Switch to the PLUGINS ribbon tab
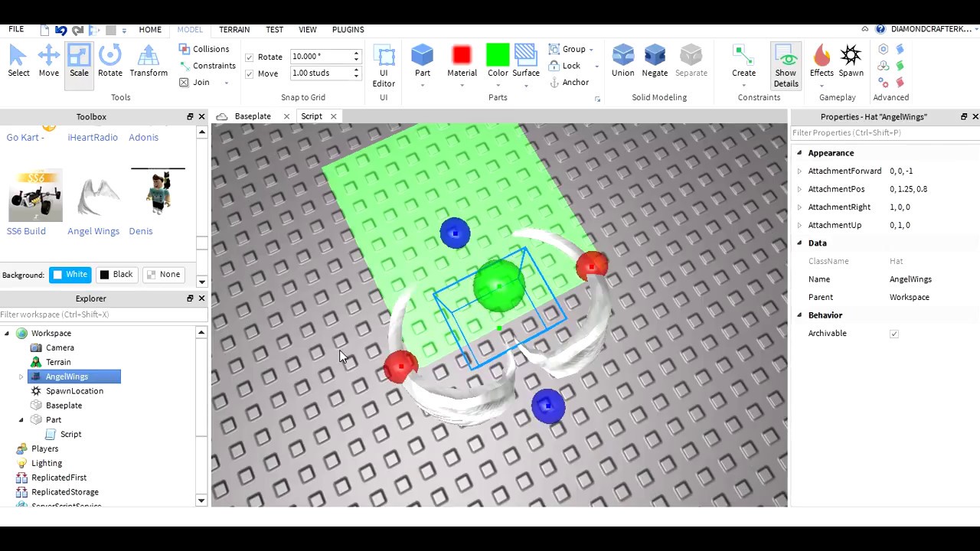Image resolution: width=980 pixels, height=551 pixels. click(348, 29)
